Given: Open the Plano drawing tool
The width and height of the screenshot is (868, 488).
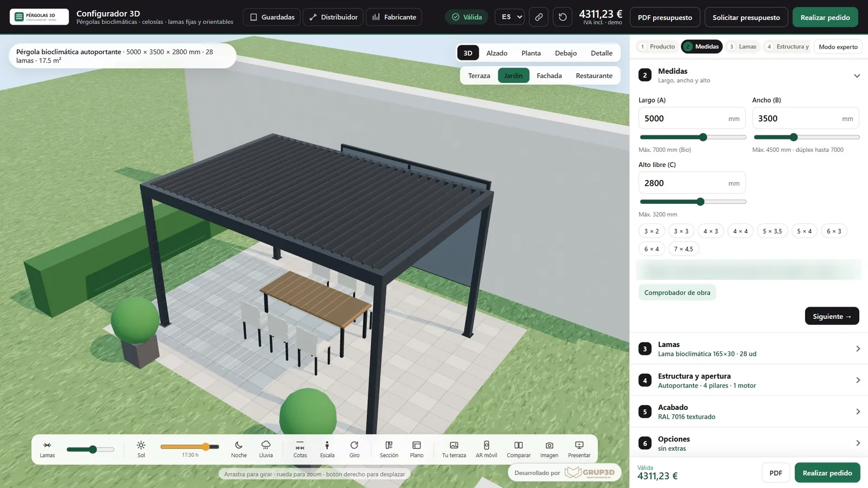Looking at the screenshot, I should coord(417,450).
